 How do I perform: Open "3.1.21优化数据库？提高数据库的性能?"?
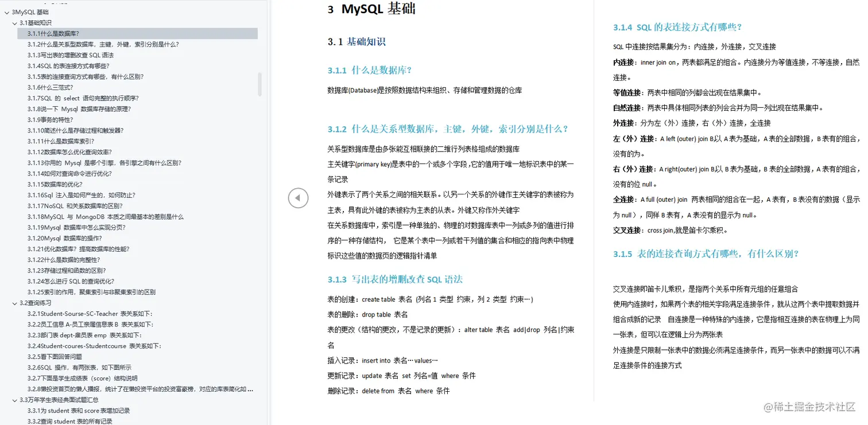79,248
